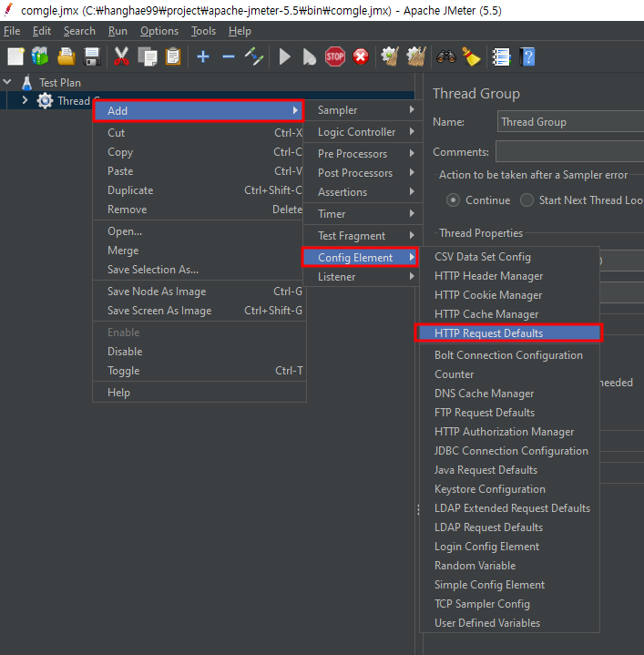The width and height of the screenshot is (644, 655).
Task: Choose Add in context menu
Action: 199,111
